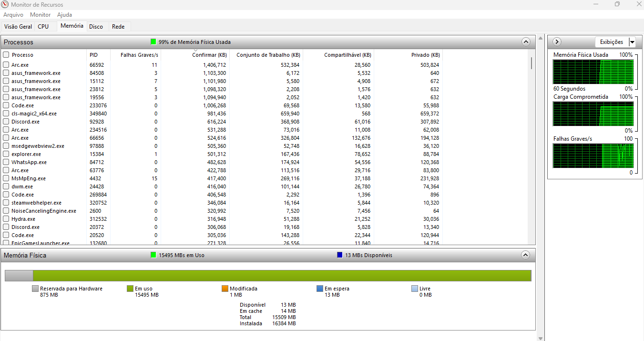Click the Exibições button

pos(612,42)
